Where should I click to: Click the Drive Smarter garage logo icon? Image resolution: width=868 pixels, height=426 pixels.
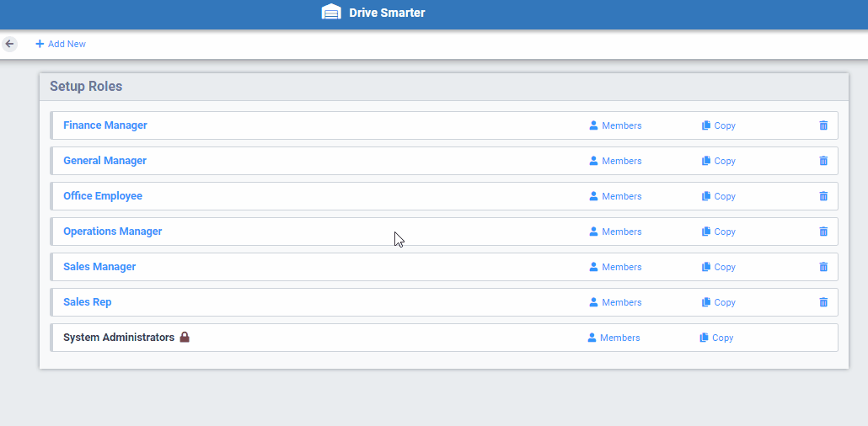pyautogui.click(x=331, y=12)
